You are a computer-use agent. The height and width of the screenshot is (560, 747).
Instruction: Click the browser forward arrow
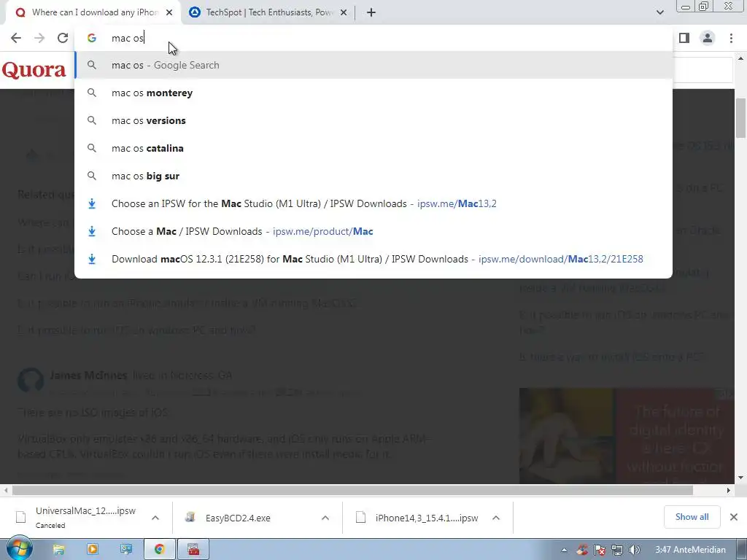(x=39, y=38)
